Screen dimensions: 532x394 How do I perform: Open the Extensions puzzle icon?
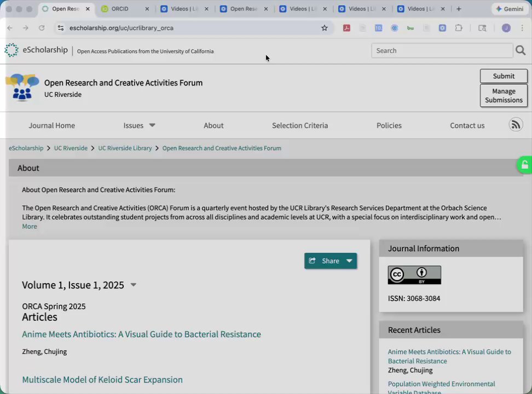tap(459, 28)
